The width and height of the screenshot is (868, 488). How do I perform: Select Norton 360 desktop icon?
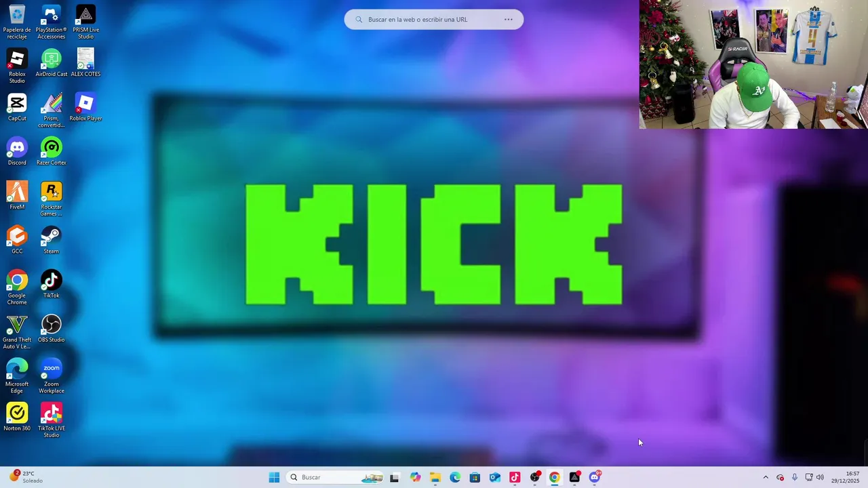pos(17,417)
